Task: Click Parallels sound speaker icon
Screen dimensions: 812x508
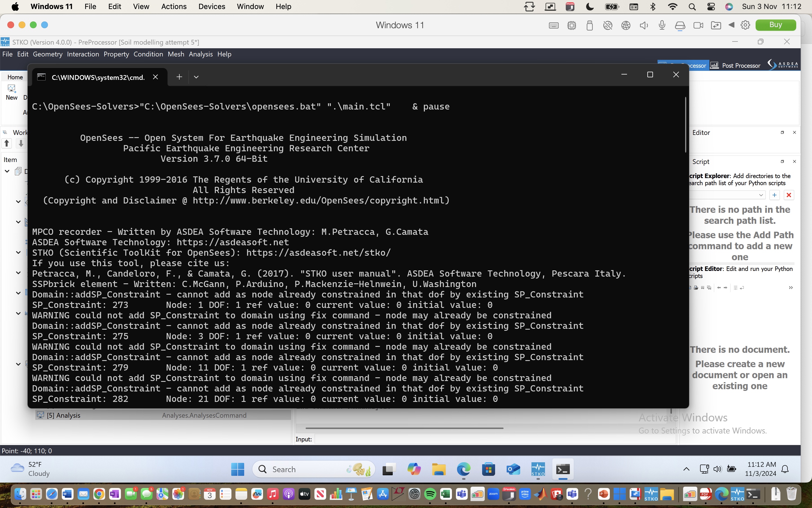Action: click(x=644, y=25)
